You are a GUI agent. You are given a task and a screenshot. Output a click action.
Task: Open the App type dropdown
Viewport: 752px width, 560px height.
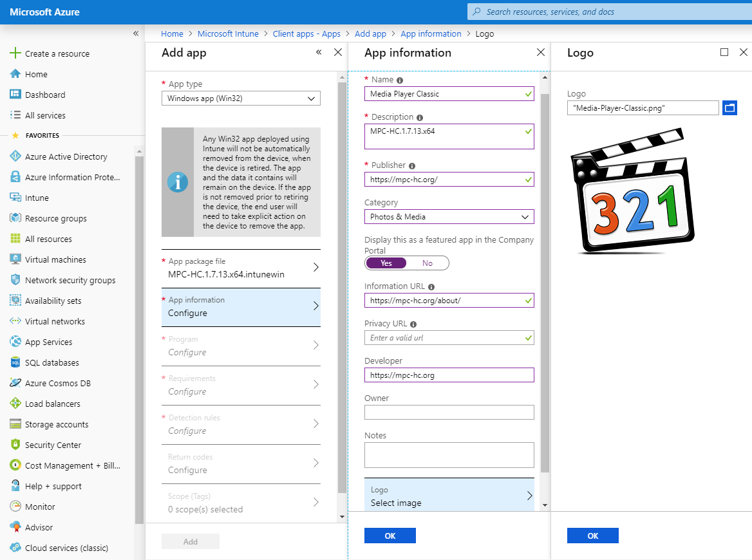[241, 98]
